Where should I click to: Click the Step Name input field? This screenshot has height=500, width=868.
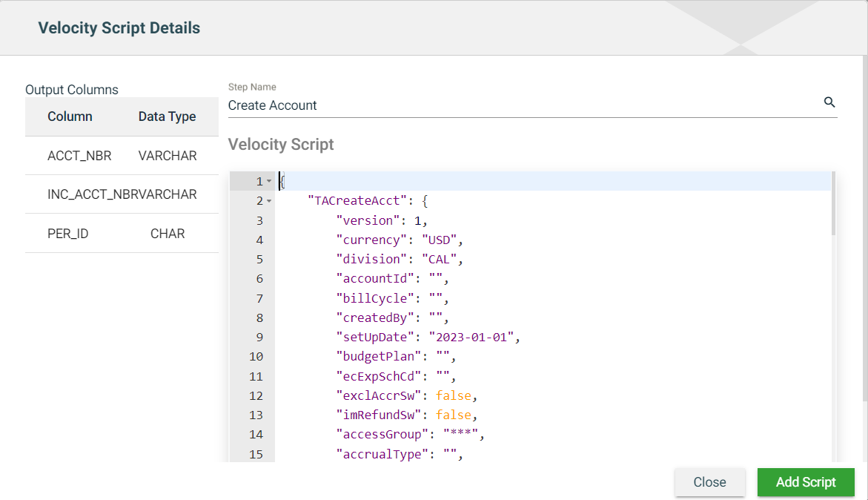[x=519, y=105]
